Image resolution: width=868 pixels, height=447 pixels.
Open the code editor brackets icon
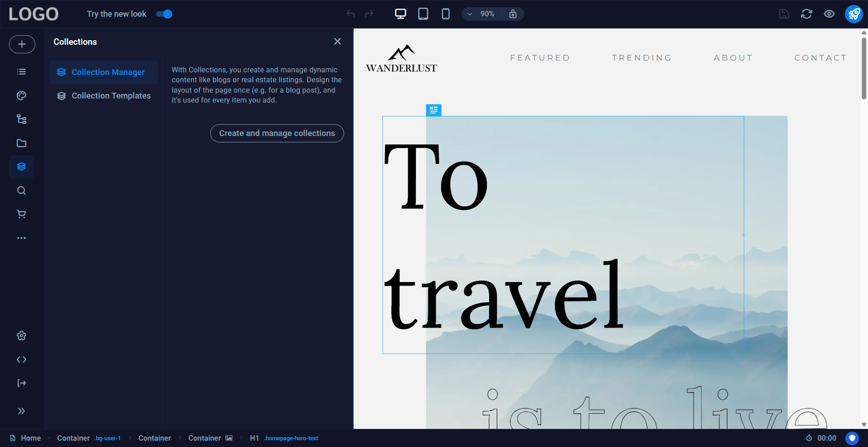pos(21,360)
